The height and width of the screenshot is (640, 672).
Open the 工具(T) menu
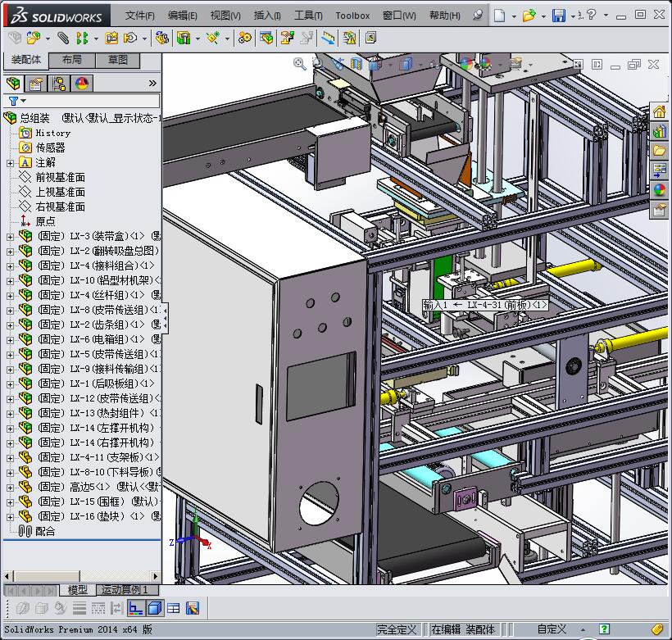[x=308, y=16]
